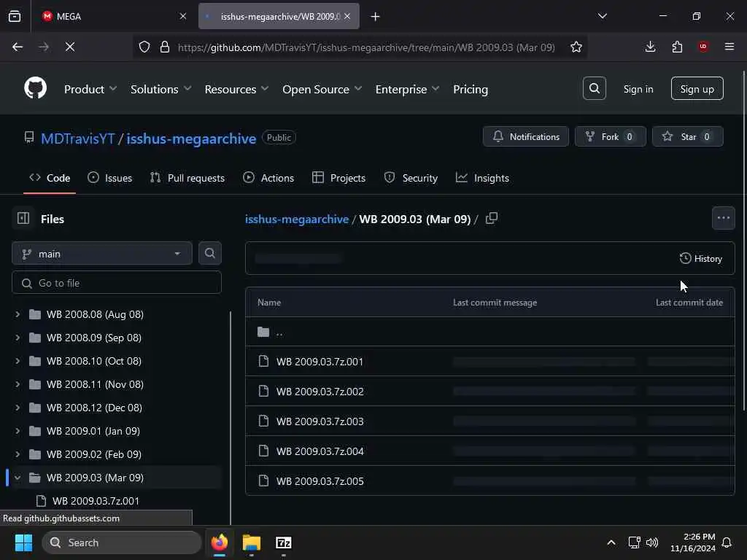The image size is (747, 560).
Task: Click the tracking protection shield icon
Action: 144,47
